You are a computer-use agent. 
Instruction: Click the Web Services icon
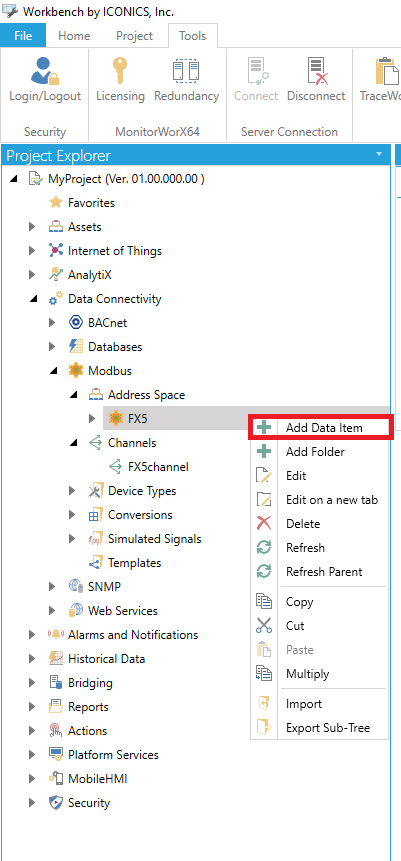[x=76, y=611]
